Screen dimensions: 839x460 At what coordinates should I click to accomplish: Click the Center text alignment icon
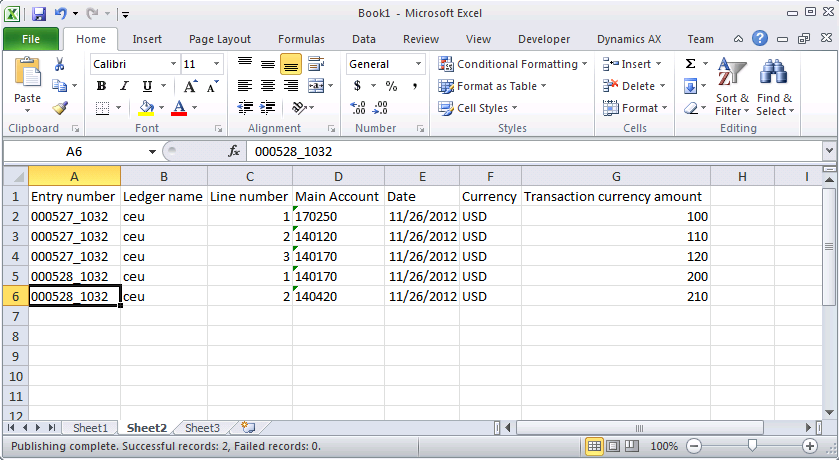268,86
